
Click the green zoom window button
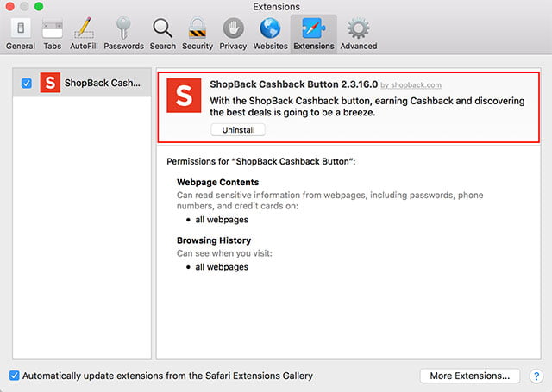point(39,6)
